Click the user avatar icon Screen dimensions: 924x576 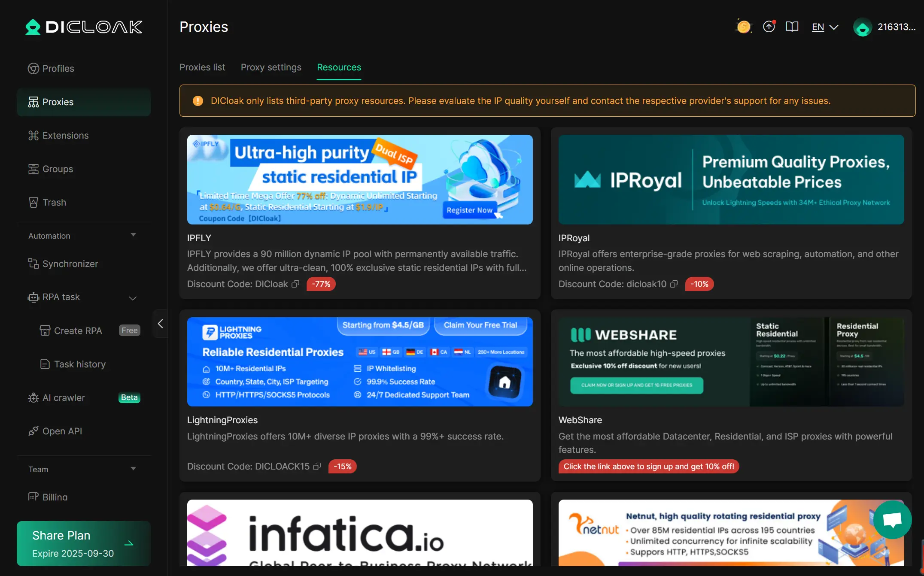point(862,27)
